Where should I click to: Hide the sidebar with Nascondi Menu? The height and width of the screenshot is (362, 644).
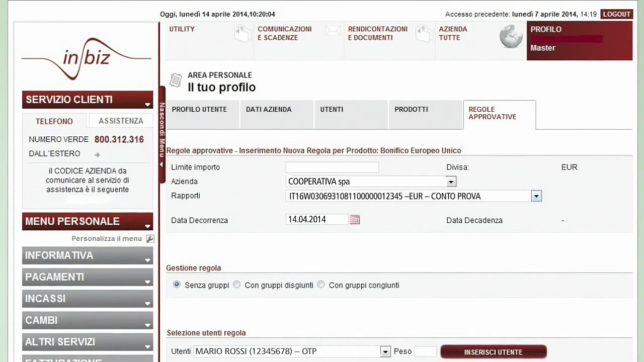point(162,135)
